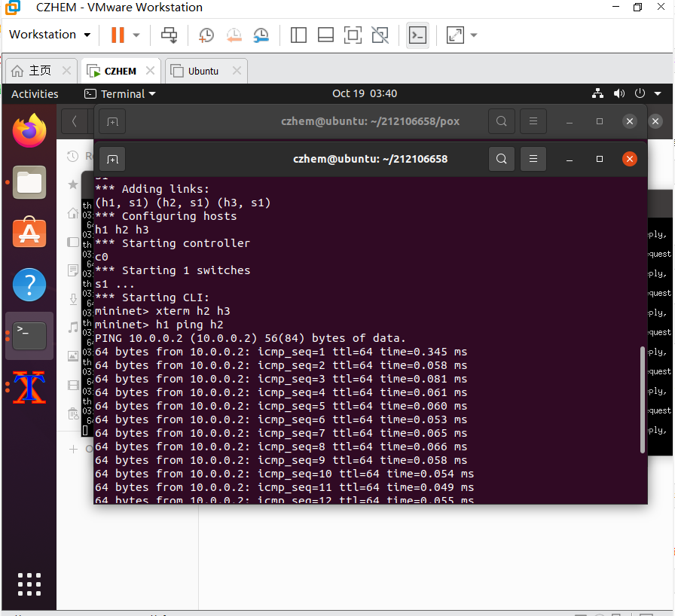Search in the 212106658 terminal window

coord(502,159)
